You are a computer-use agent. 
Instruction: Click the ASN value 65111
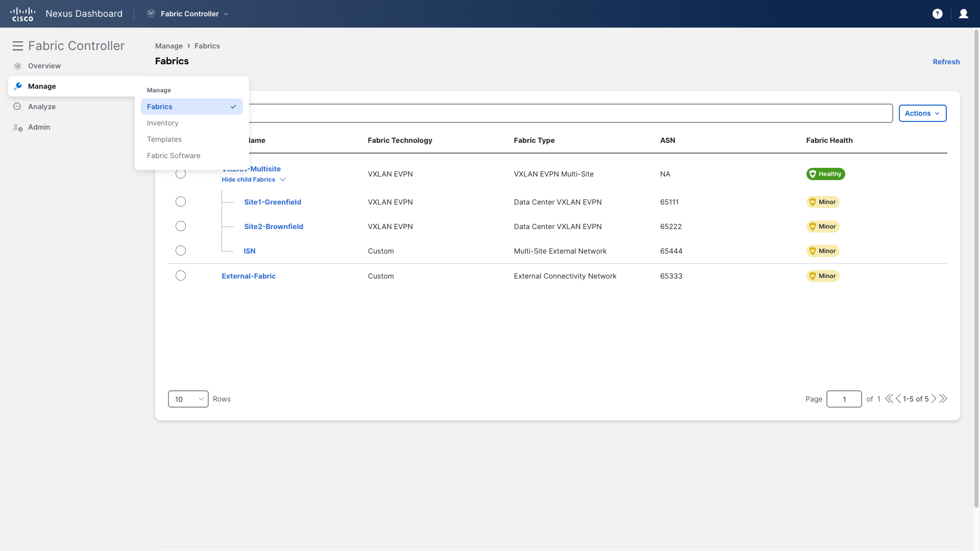pyautogui.click(x=670, y=202)
